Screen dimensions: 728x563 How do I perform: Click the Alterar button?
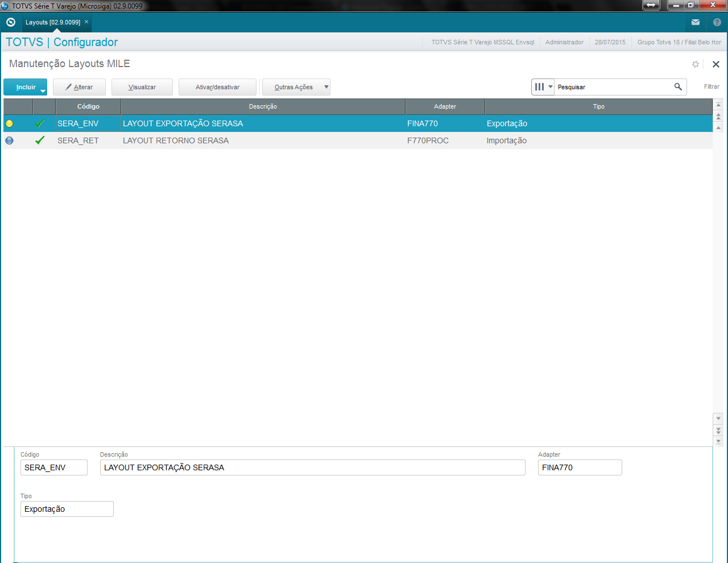[x=79, y=87]
